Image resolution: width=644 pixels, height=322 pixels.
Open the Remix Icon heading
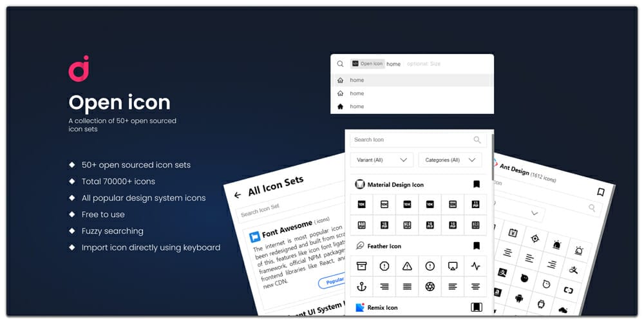point(383,308)
